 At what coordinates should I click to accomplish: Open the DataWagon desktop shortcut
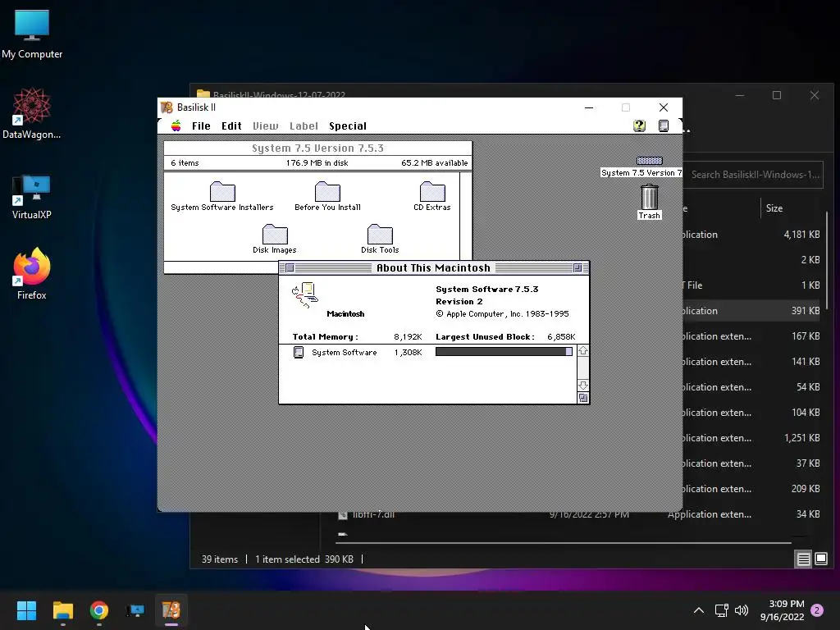pos(32,113)
